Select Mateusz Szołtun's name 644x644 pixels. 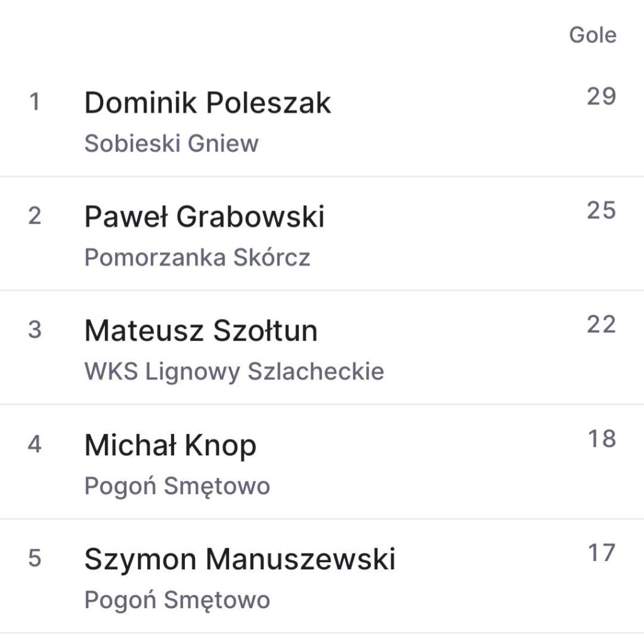tap(201, 331)
